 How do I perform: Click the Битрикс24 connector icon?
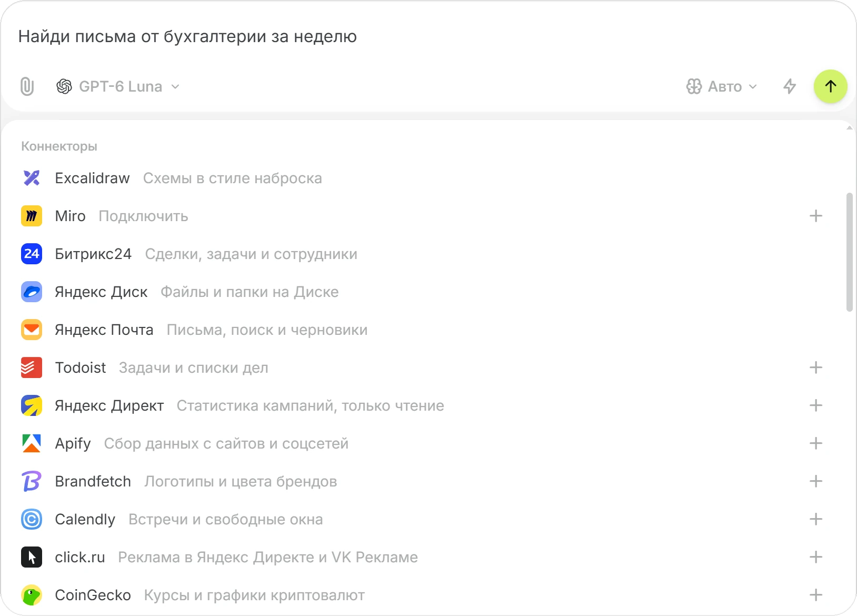(x=32, y=254)
